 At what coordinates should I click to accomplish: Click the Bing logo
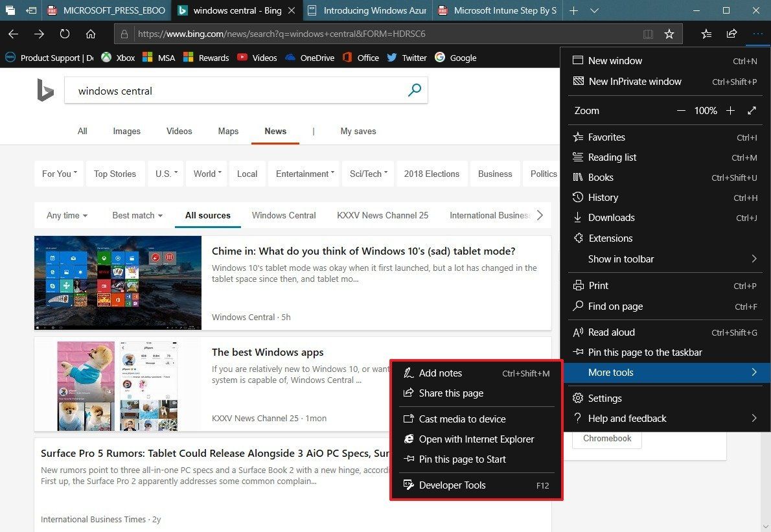[x=45, y=90]
